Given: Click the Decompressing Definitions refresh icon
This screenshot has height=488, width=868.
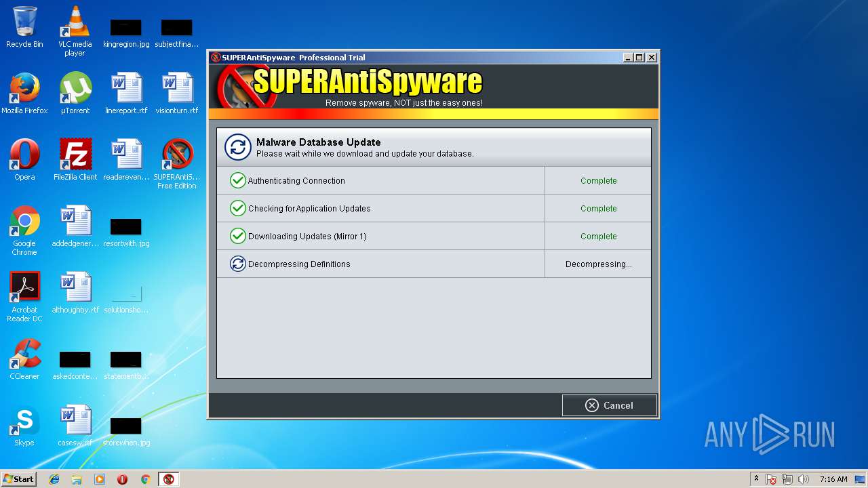Looking at the screenshot, I should point(237,264).
